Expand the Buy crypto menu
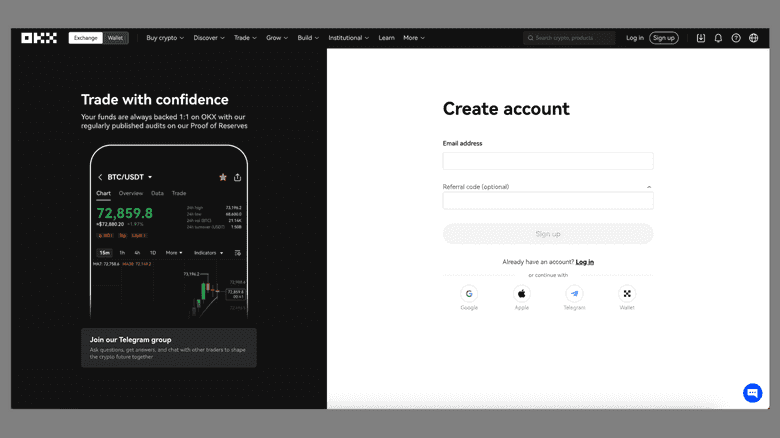The image size is (780, 438). [x=165, y=38]
